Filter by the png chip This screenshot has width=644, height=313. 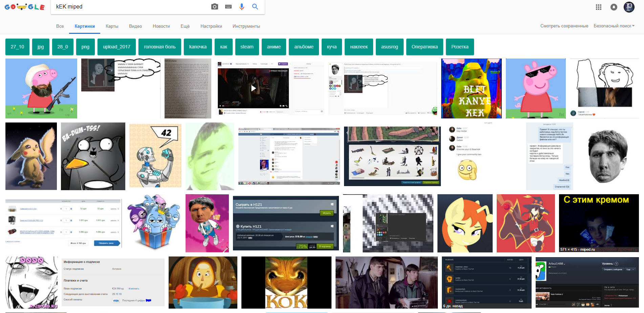(x=85, y=47)
